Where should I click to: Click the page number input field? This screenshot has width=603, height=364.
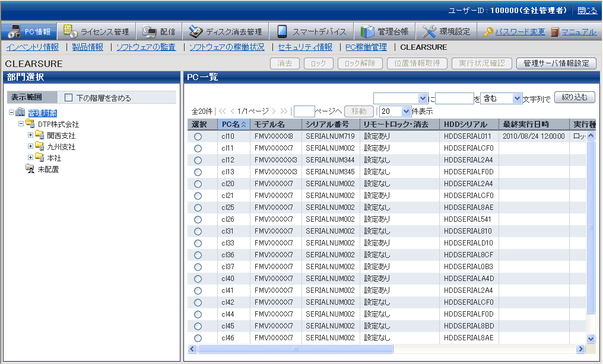pos(304,111)
